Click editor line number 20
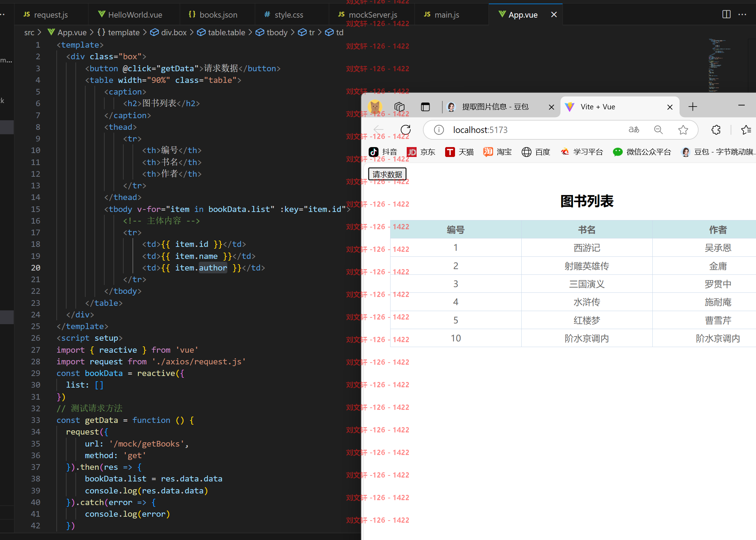 [36, 268]
